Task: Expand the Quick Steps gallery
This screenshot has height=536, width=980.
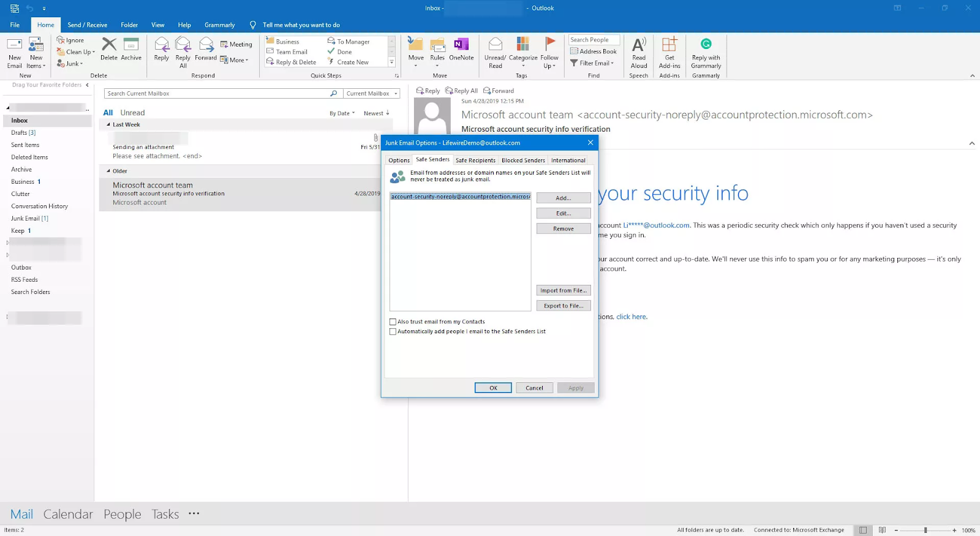Action: coord(391,62)
